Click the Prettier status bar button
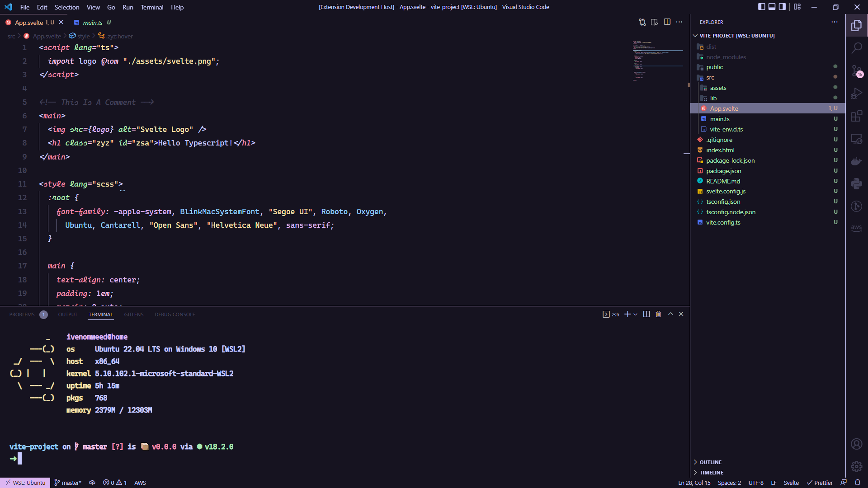 coord(820,483)
